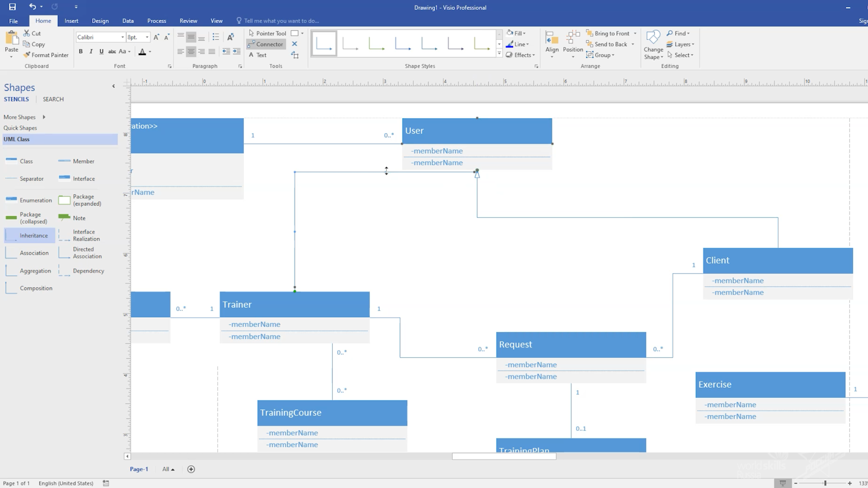This screenshot has width=868, height=488.
Task: Apply bullets to text
Action: tap(216, 37)
